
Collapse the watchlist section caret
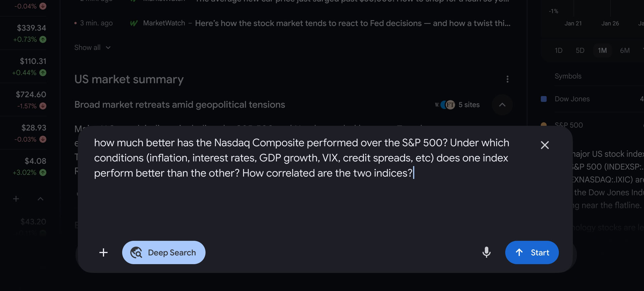[x=40, y=199]
